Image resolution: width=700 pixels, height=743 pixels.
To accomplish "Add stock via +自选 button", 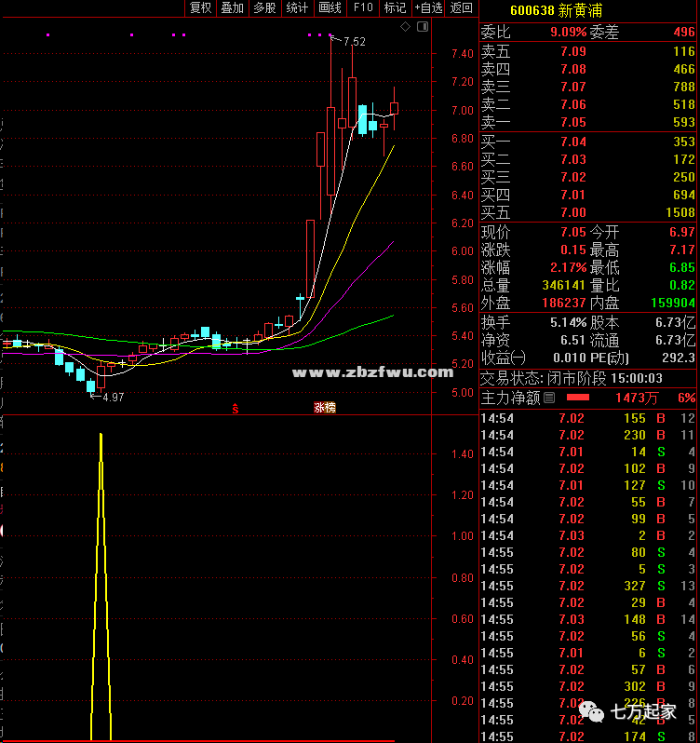I will (x=428, y=8).
